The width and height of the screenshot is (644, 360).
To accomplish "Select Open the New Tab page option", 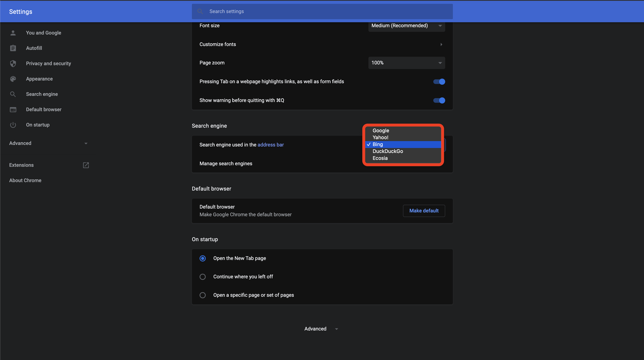I will tap(202, 258).
